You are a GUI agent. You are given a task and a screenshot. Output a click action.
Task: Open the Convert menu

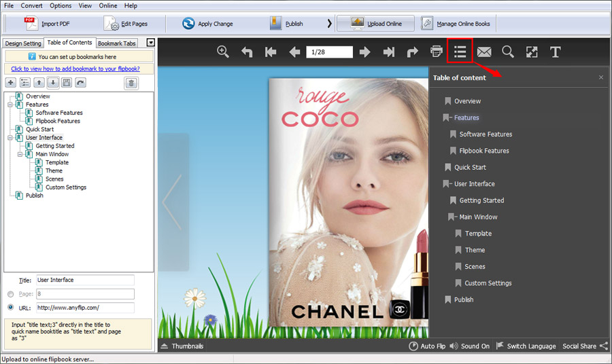pos(31,5)
